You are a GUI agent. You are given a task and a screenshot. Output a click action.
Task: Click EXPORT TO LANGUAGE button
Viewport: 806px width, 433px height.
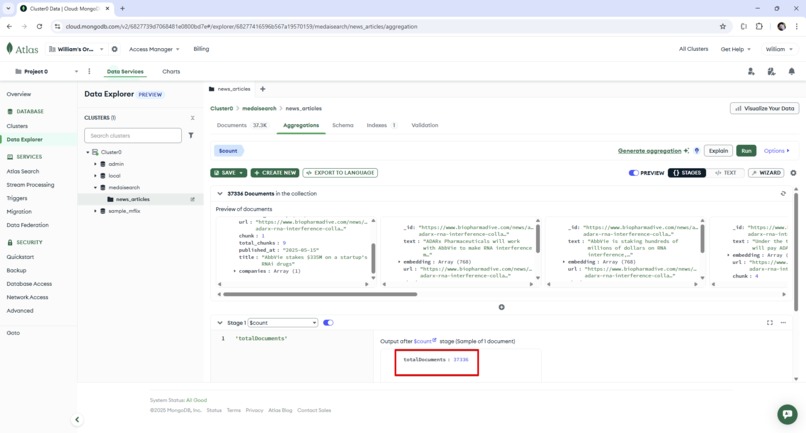(340, 173)
